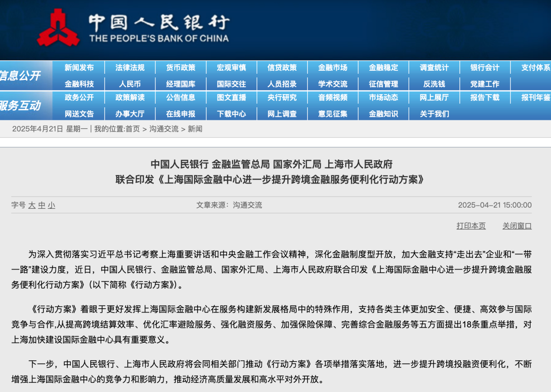Open 宏观审慎 navigation link

(x=231, y=68)
